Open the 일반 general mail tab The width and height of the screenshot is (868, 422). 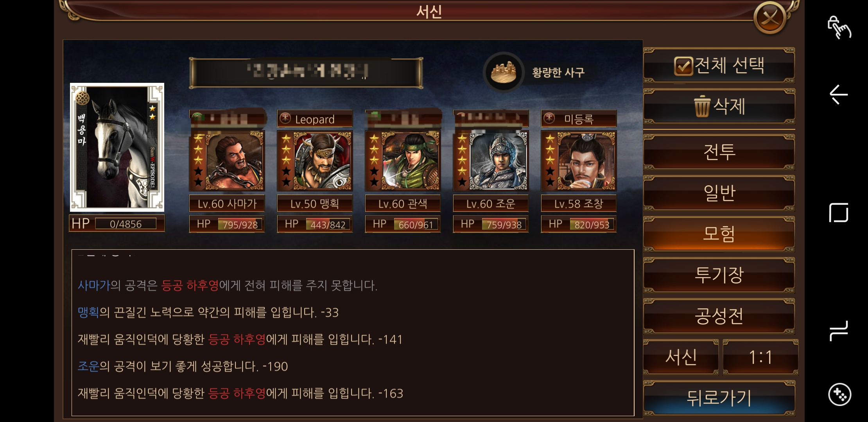[719, 193]
